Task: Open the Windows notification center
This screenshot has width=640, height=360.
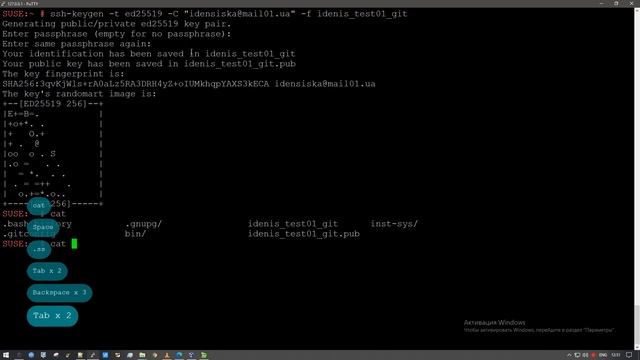Action: click(x=629, y=356)
